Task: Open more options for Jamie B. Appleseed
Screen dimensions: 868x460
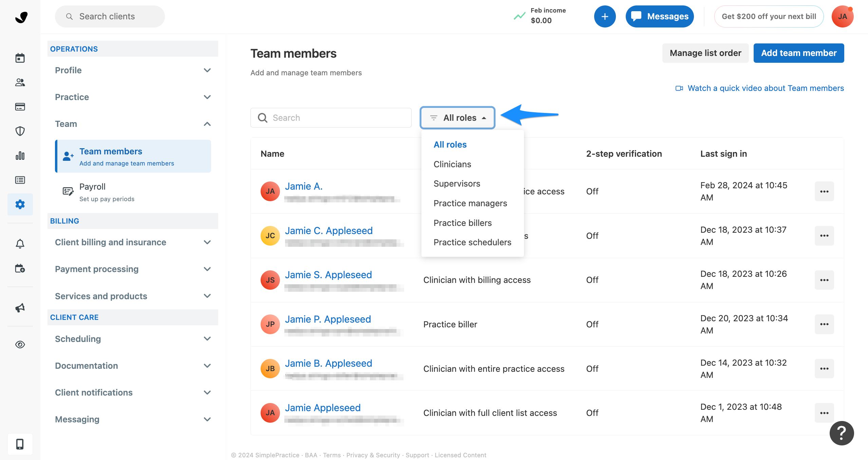Action: [x=824, y=369]
